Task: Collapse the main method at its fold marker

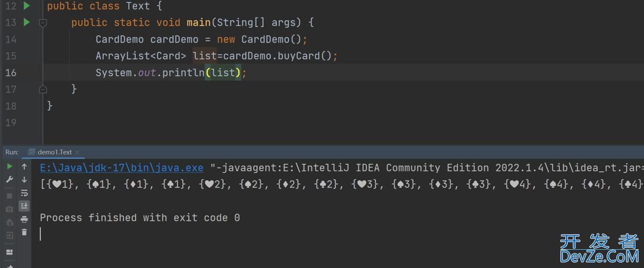Action: pos(43,23)
